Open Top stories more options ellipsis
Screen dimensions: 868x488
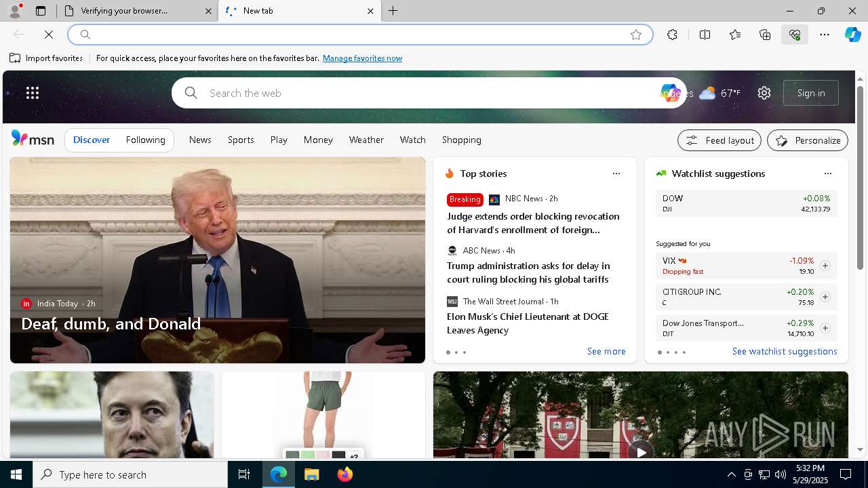616,174
